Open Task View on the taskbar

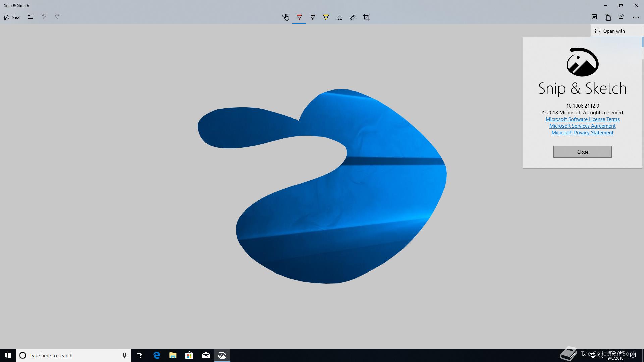pyautogui.click(x=140, y=355)
